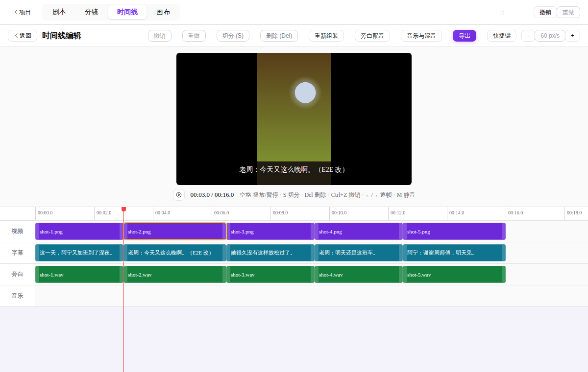Screen dimensions: 588x372
Task: Switch to the 剧本 tab
Action: click(x=59, y=12)
